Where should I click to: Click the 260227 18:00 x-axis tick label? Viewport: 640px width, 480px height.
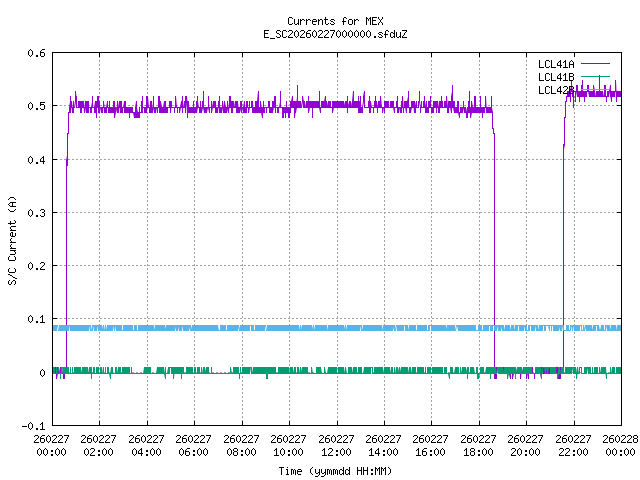click(478, 444)
